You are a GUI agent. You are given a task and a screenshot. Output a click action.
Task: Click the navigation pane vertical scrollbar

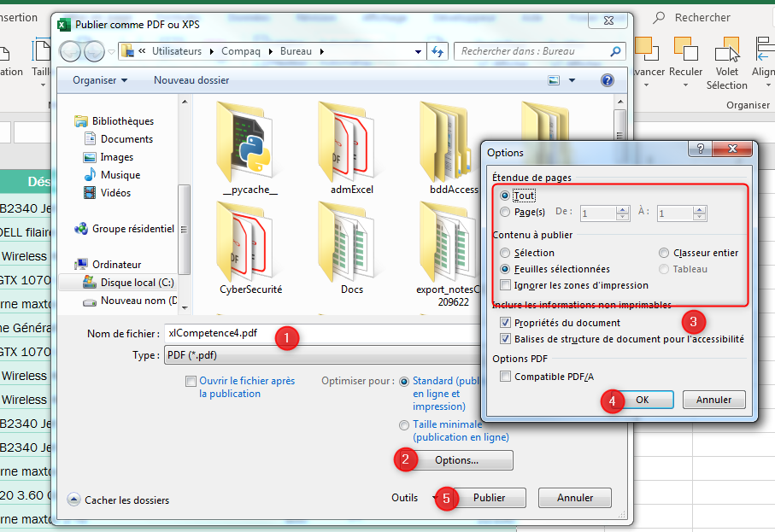point(184,230)
